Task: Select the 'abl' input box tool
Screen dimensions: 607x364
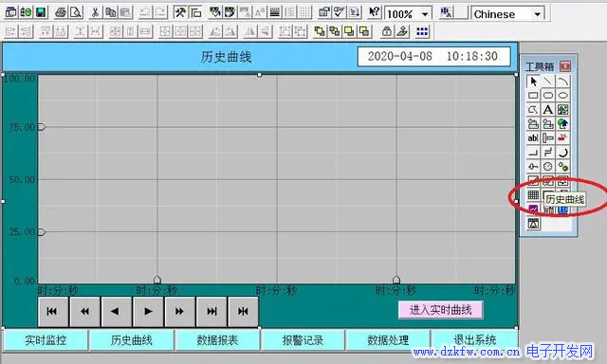Action: [x=533, y=138]
